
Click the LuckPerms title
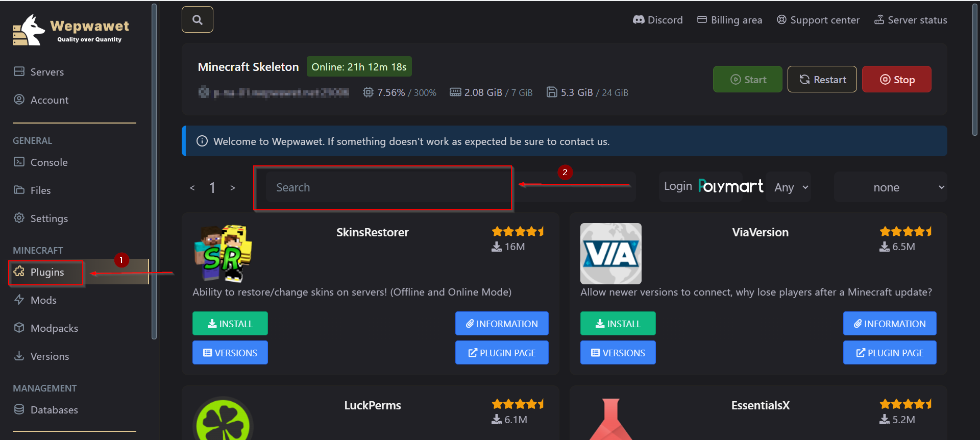pyautogui.click(x=373, y=405)
